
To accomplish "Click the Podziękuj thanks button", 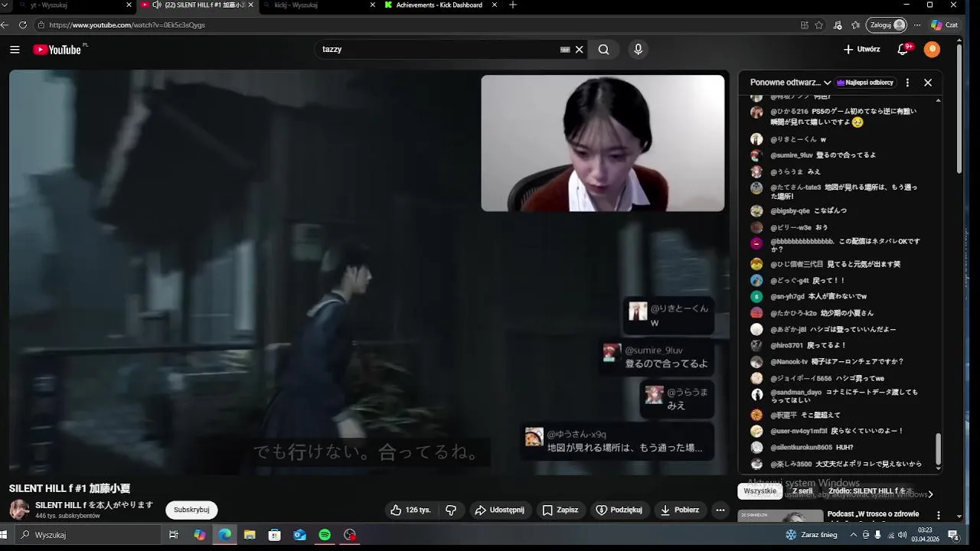I will (619, 510).
